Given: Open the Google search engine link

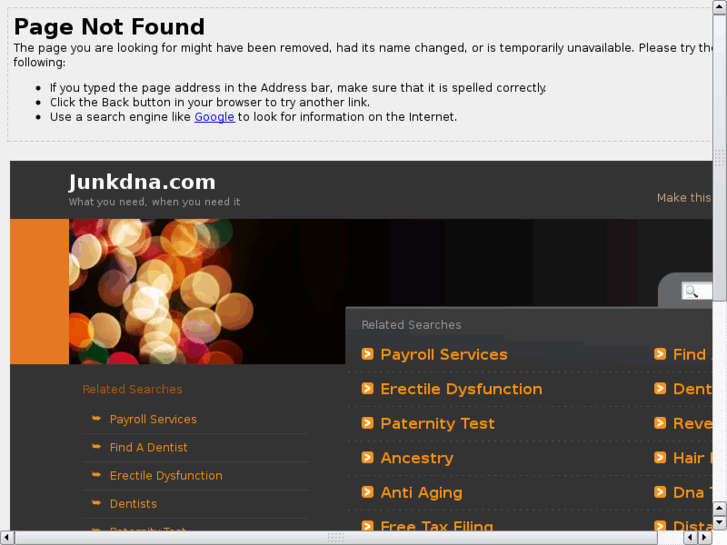Looking at the screenshot, I should [214, 117].
